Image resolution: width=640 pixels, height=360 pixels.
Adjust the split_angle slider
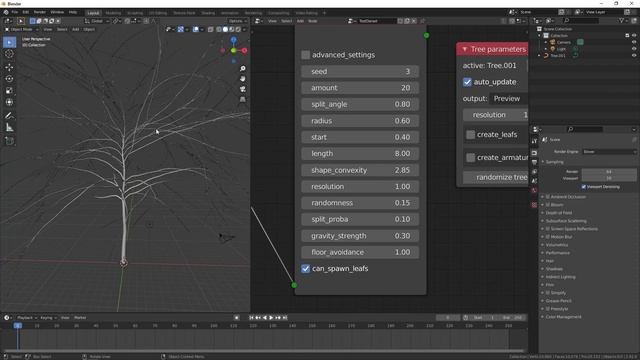click(360, 104)
